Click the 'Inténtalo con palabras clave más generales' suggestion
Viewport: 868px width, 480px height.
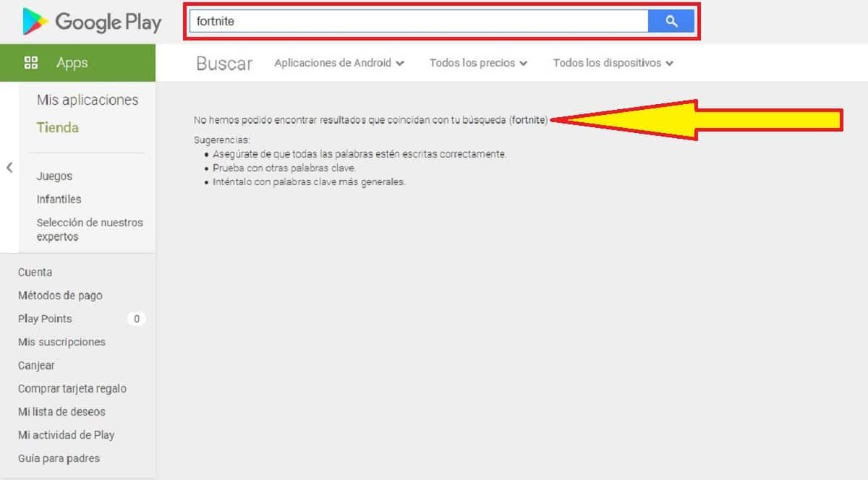point(309,181)
